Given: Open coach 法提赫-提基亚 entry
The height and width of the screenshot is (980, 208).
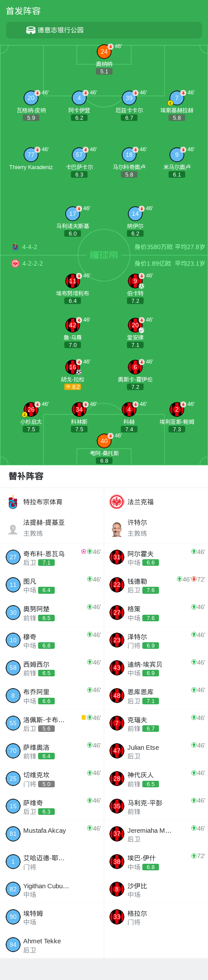Looking at the screenshot, I should (52, 528).
